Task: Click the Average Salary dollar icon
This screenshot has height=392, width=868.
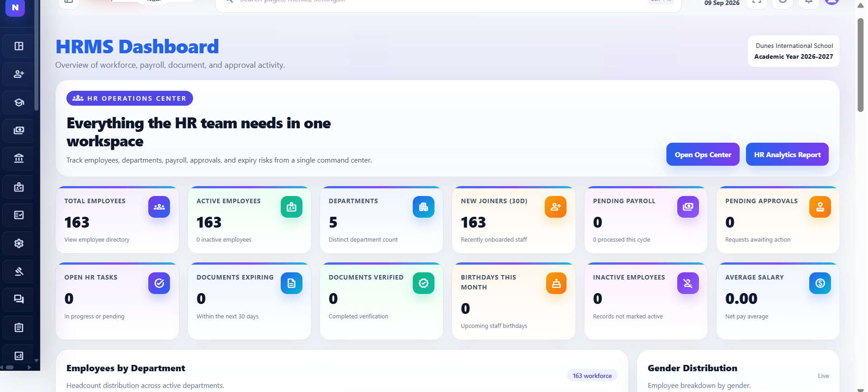Action: click(820, 283)
